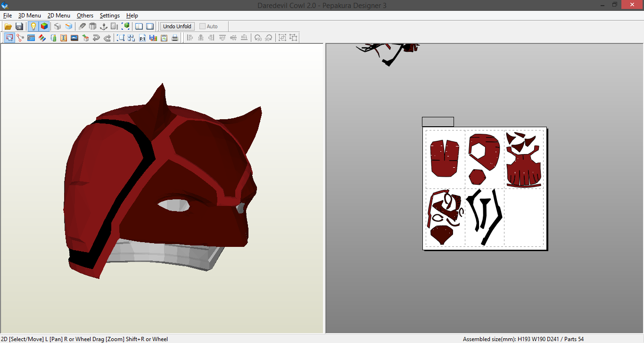Viewport: 644px width, 343px height.
Task: Open the Others menu
Action: pos(85,16)
